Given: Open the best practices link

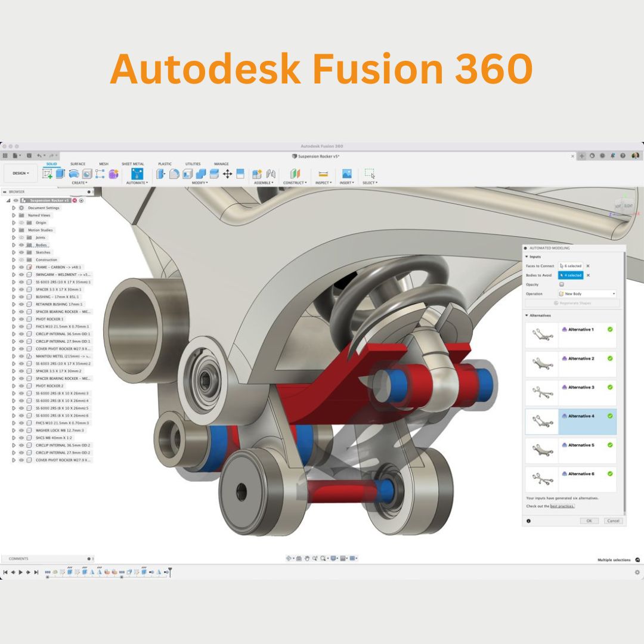Looking at the screenshot, I should tap(562, 506).
